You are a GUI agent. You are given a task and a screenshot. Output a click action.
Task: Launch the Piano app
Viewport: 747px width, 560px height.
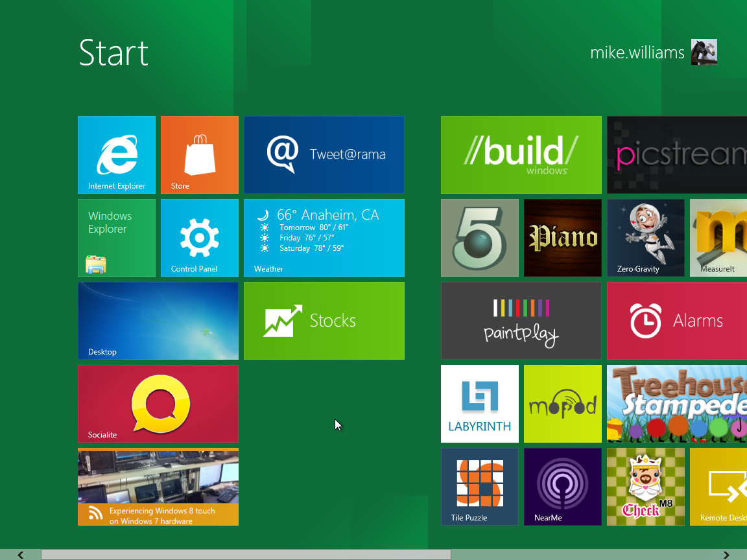562,238
